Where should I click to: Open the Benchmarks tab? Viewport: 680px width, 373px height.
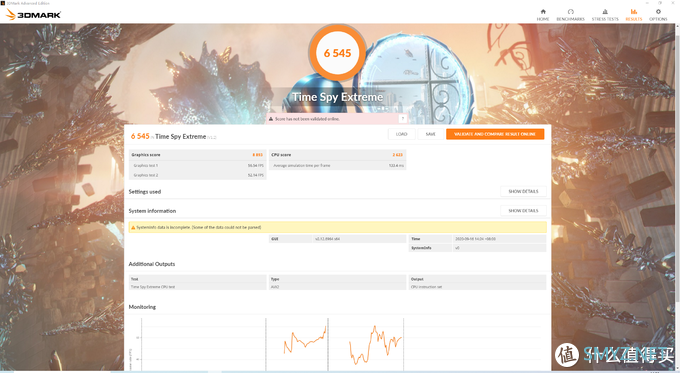[x=570, y=15]
